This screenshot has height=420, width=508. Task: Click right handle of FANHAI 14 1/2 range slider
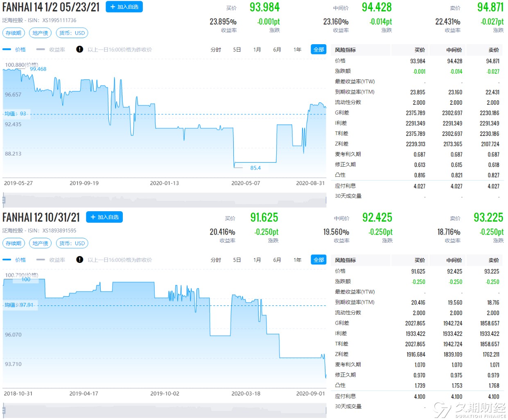(x=326, y=200)
